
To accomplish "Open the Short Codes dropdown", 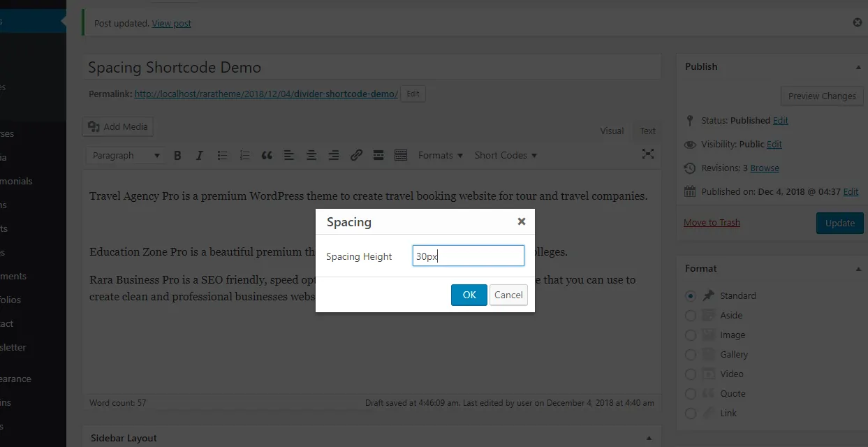I will pyautogui.click(x=506, y=155).
